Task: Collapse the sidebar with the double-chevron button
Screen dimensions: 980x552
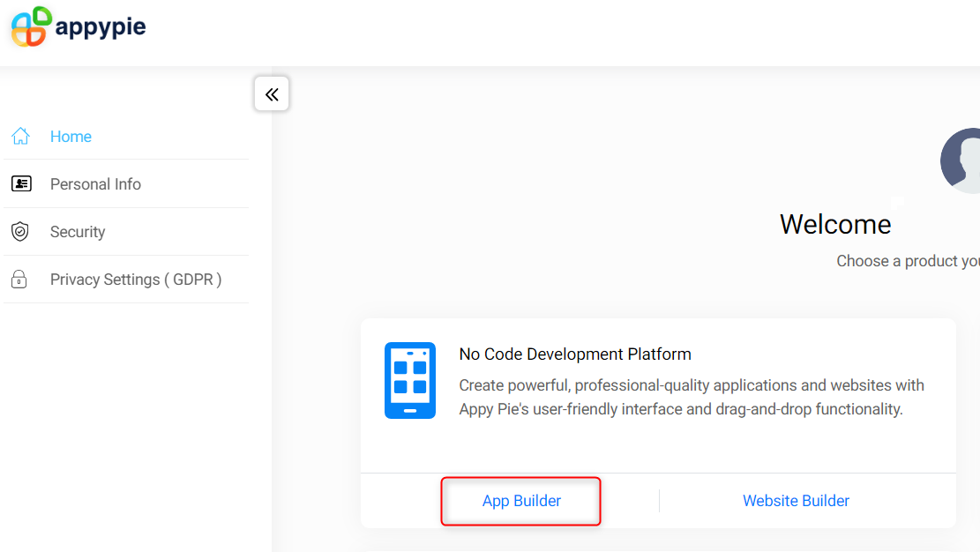Action: 272,94
